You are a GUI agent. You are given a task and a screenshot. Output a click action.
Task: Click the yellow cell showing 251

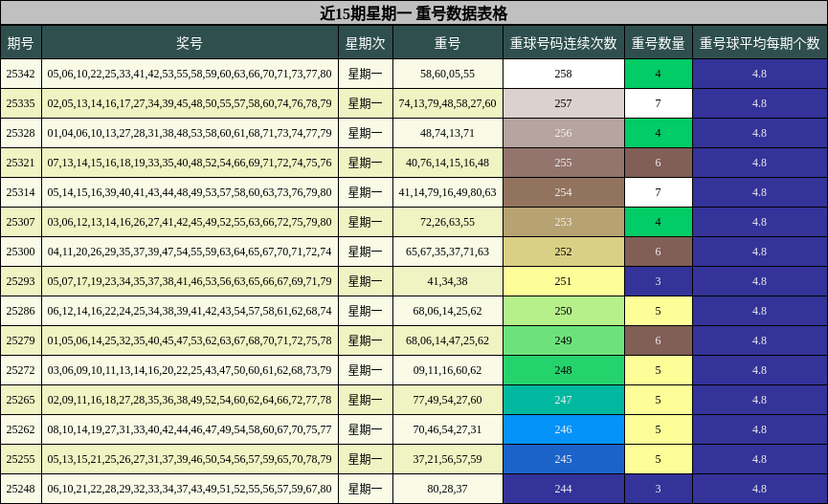pyautogui.click(x=564, y=281)
